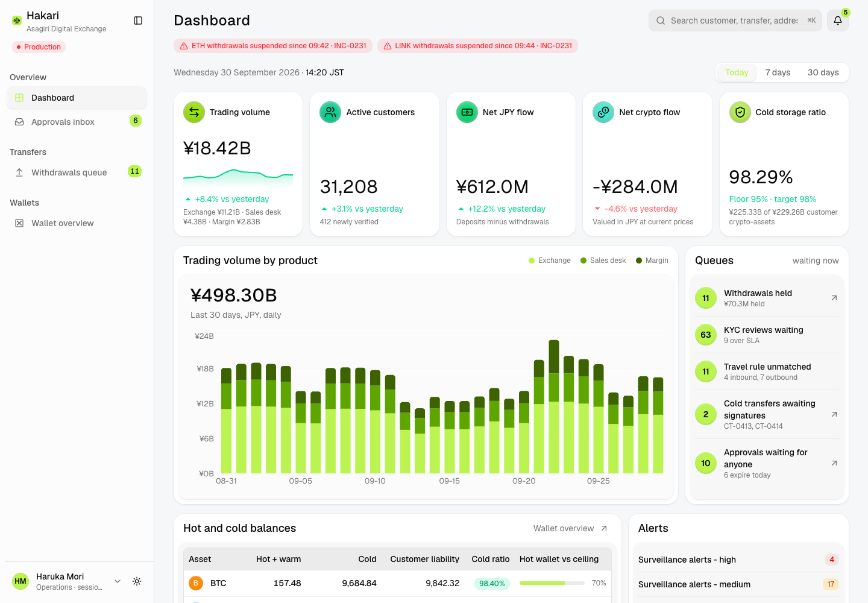This screenshot has height=603, width=868.
Task: Click the search magnifier icon
Action: pyautogui.click(x=661, y=21)
